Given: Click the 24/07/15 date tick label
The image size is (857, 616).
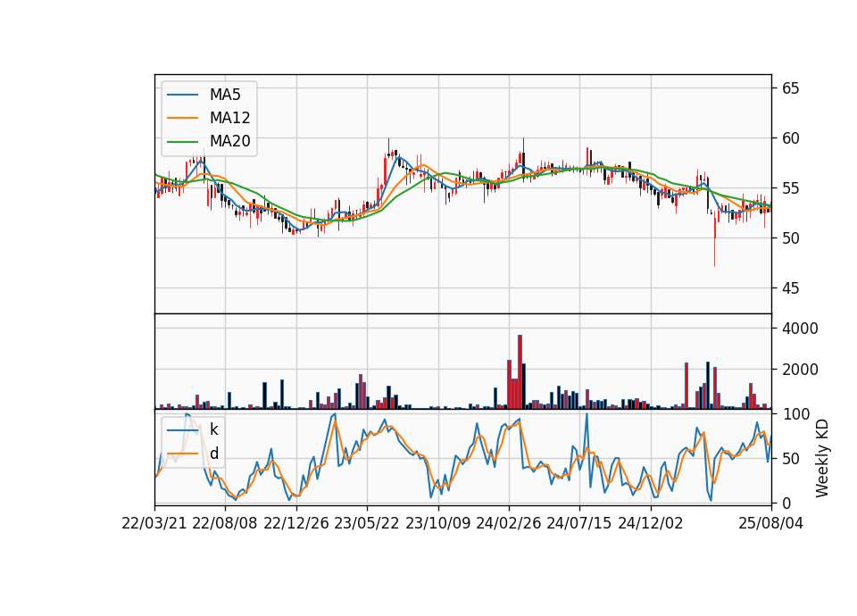Looking at the screenshot, I should pos(579,523).
